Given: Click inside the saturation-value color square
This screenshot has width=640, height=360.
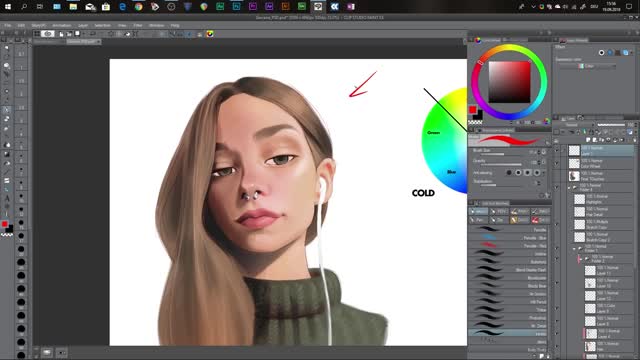Looking at the screenshot, I should tap(509, 82).
